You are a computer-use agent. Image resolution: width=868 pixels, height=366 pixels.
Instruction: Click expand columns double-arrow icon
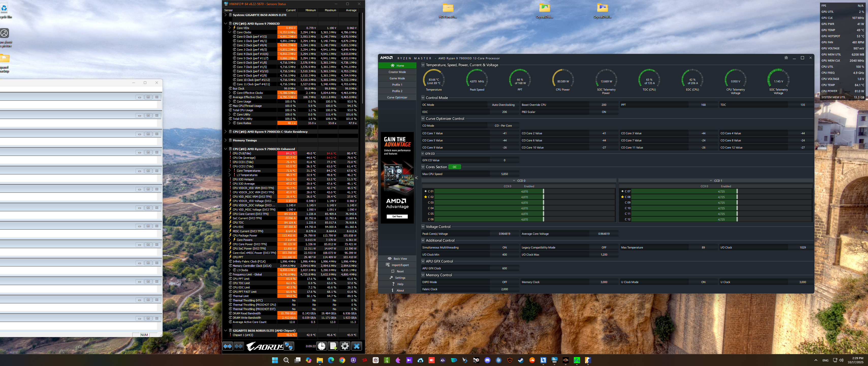pos(228,346)
